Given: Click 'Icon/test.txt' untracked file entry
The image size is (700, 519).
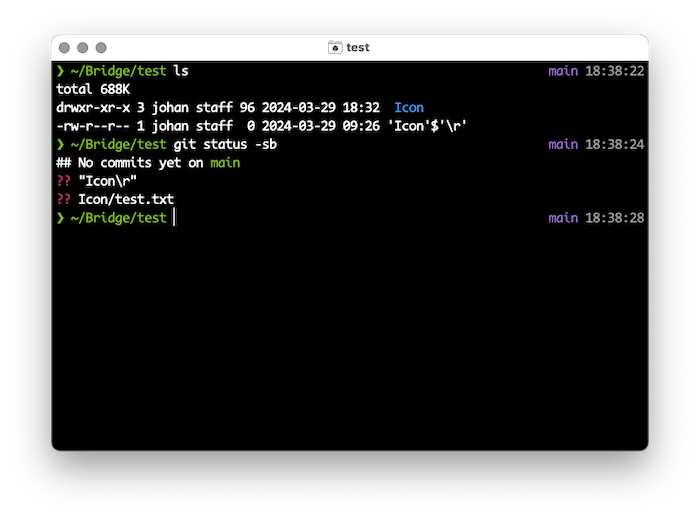Looking at the screenshot, I should point(126,199).
